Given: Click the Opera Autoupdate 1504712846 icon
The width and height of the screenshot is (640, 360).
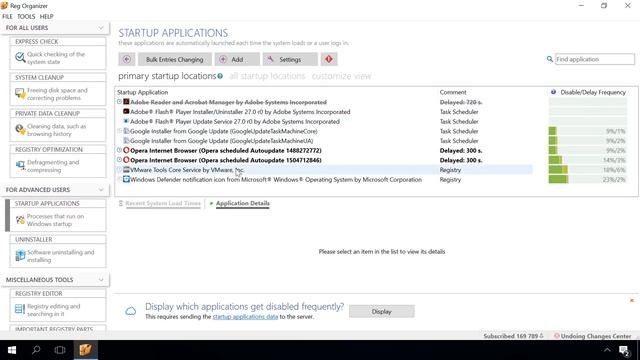Looking at the screenshot, I should pos(126,160).
